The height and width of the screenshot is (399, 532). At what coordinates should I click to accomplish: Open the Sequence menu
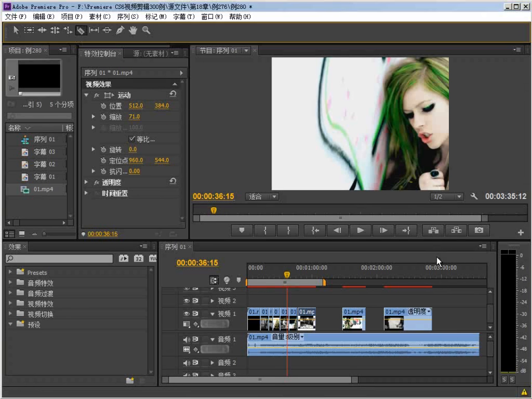pyautogui.click(x=127, y=17)
